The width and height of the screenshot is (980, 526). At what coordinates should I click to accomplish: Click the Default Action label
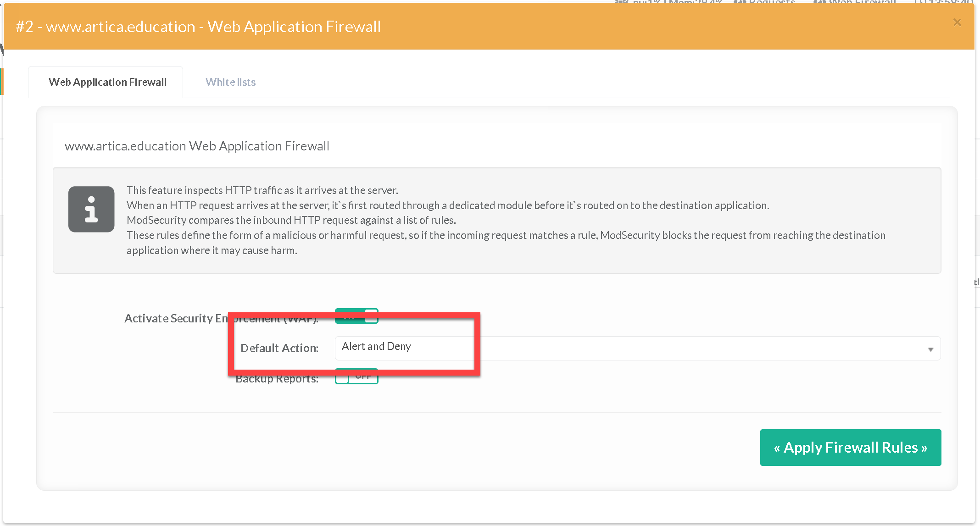(279, 348)
